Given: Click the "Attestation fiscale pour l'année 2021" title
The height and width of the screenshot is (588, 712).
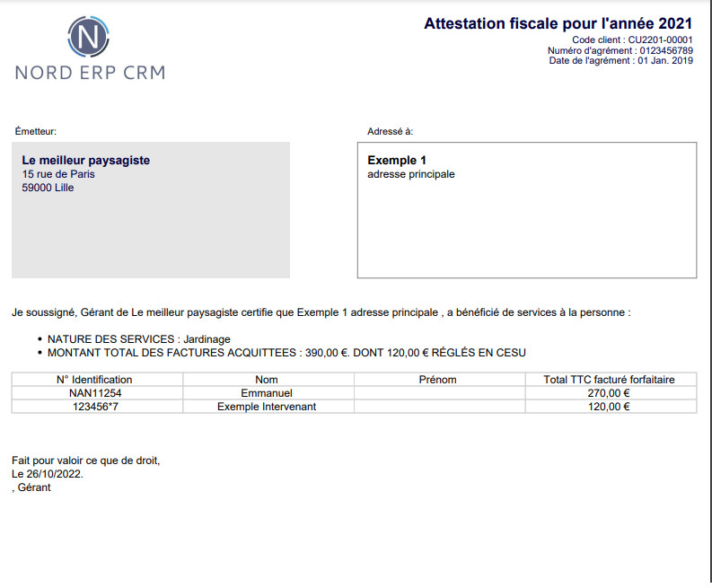Looking at the screenshot, I should click(x=558, y=23).
